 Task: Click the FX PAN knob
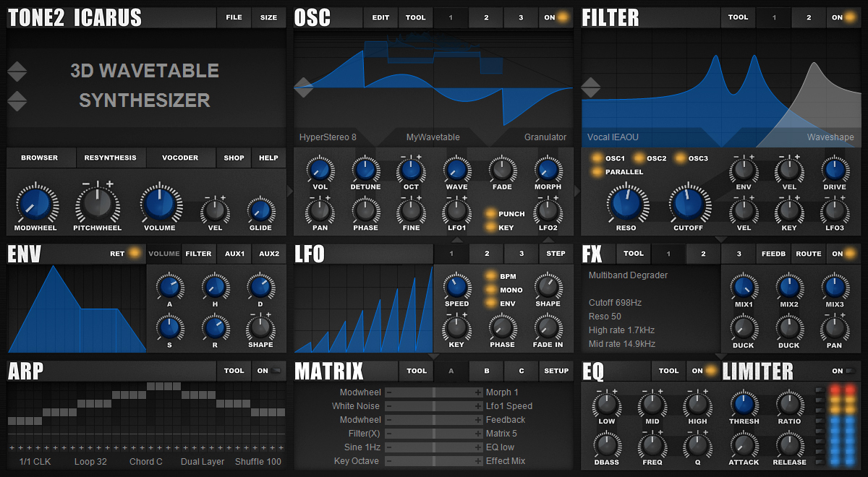tap(835, 328)
